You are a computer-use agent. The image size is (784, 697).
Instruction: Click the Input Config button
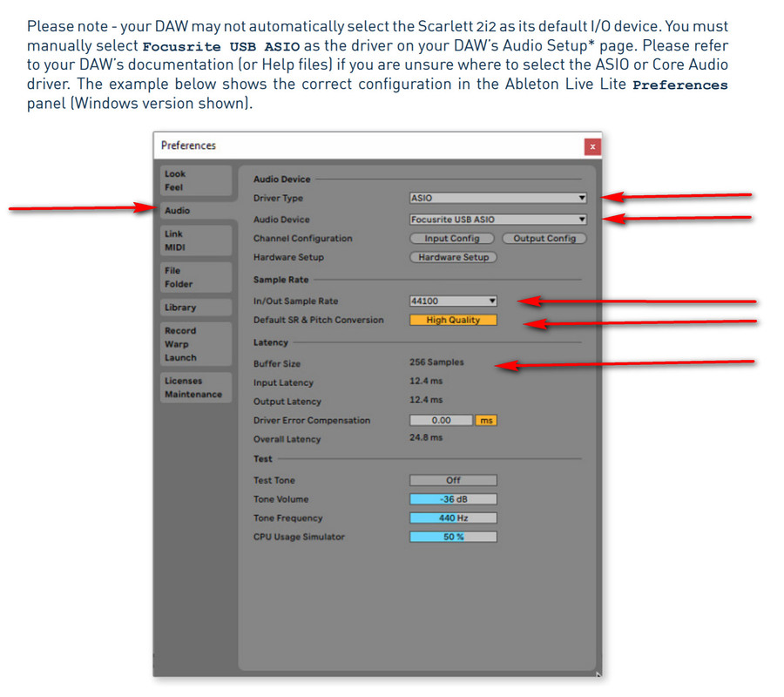click(452, 239)
